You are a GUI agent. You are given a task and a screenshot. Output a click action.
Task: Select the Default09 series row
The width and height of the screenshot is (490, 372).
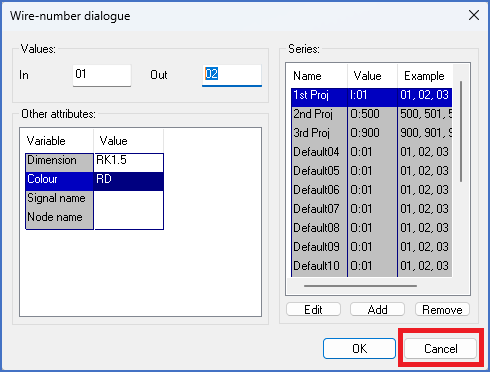tap(371, 249)
